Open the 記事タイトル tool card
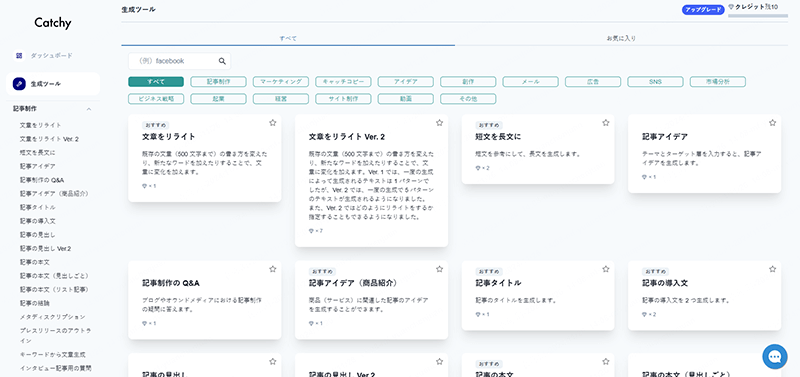 coord(538,295)
